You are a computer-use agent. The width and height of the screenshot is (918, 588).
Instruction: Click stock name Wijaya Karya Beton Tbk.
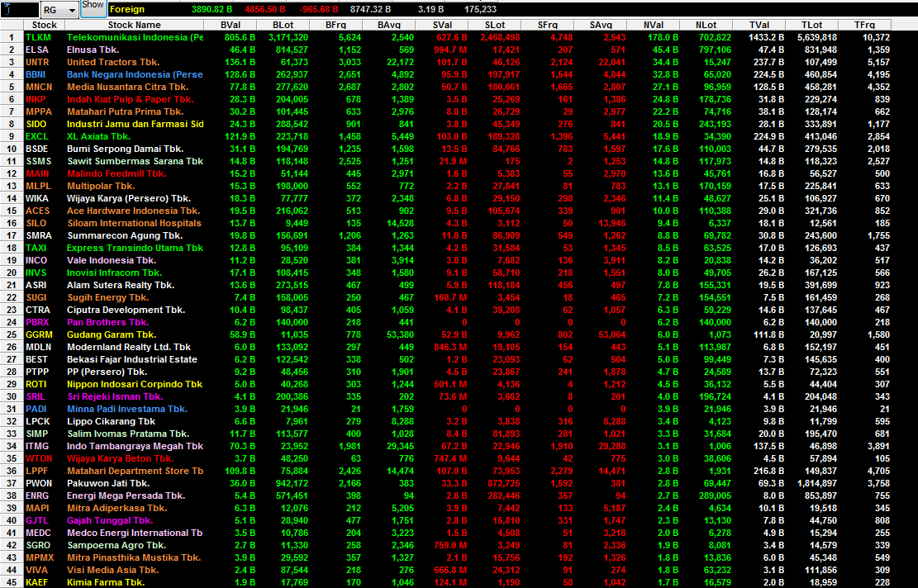coord(120,458)
